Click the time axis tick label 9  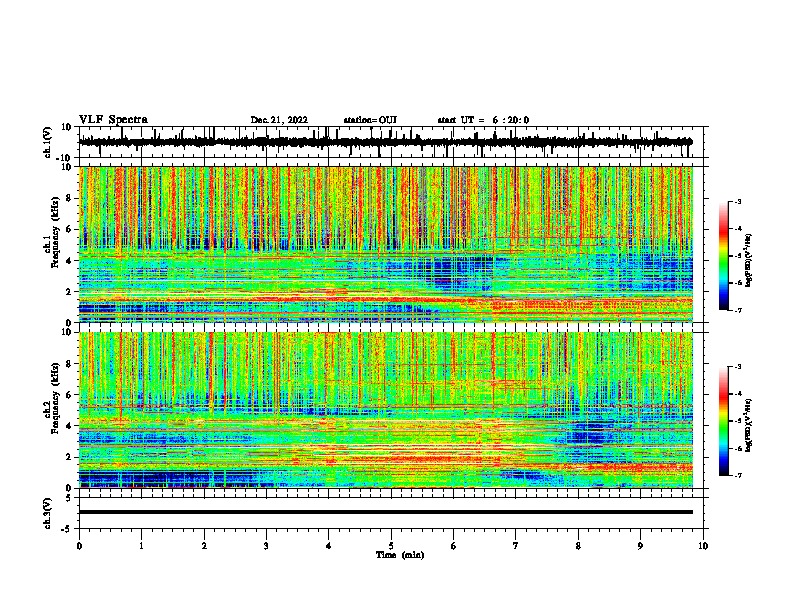point(640,546)
